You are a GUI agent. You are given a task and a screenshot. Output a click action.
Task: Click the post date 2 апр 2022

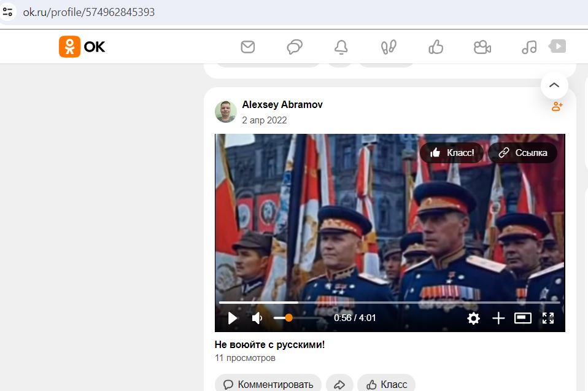265,120
